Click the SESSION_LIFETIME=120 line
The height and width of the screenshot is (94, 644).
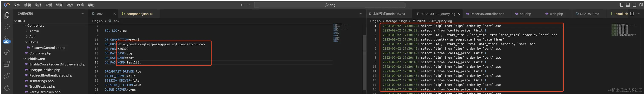click(x=123, y=85)
